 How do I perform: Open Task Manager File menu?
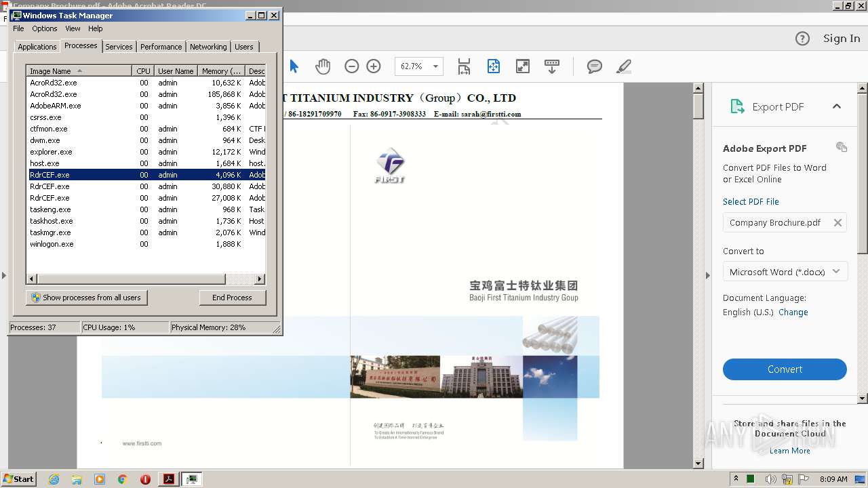[18, 28]
